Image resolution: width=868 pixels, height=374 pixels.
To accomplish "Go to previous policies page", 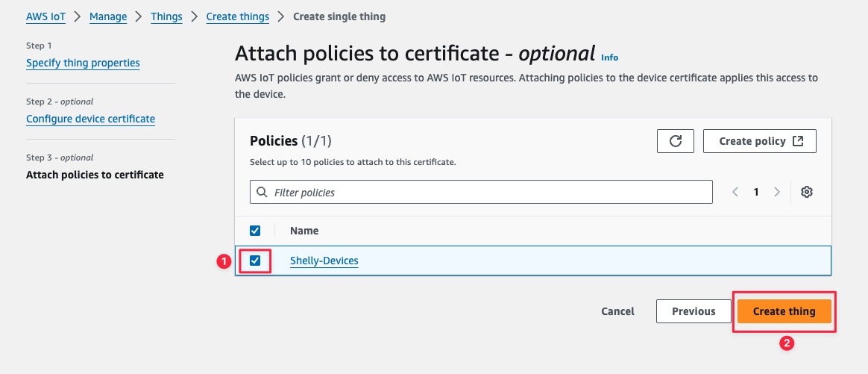I will tap(735, 192).
